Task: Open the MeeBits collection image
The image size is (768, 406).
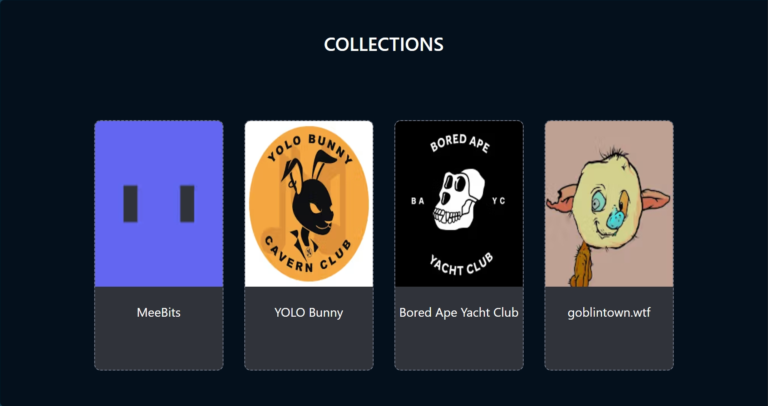Action: (159, 204)
